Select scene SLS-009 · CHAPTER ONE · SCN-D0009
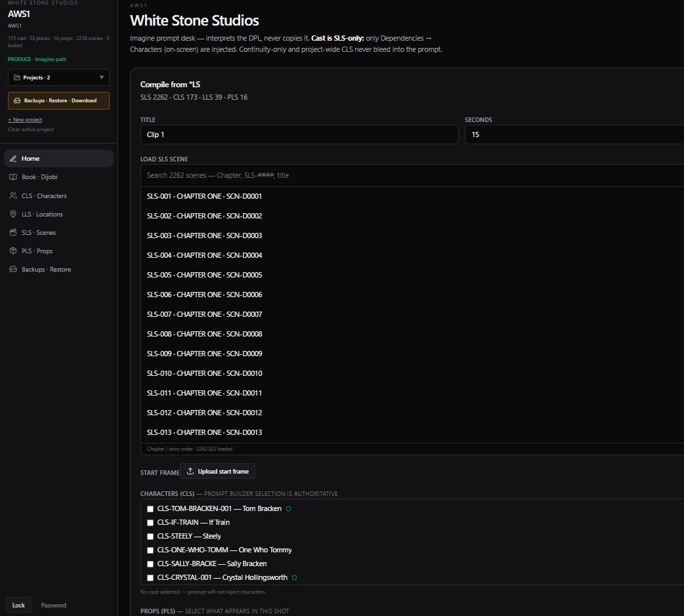 [412, 354]
